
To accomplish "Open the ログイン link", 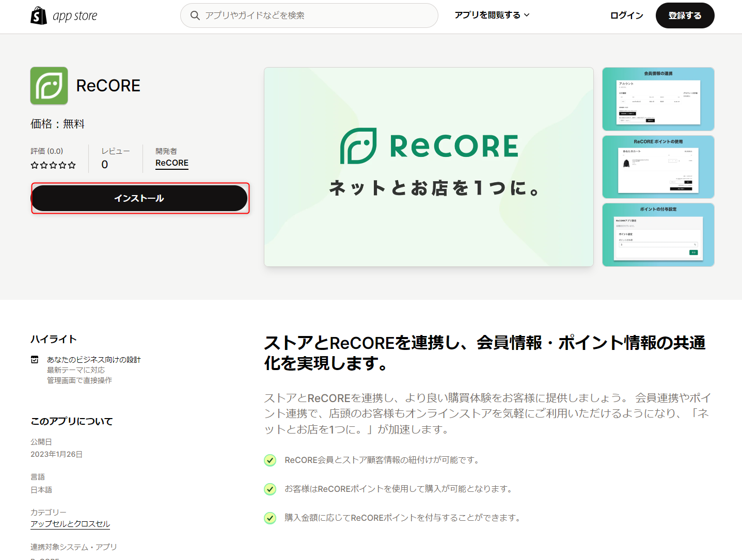I will click(x=627, y=15).
